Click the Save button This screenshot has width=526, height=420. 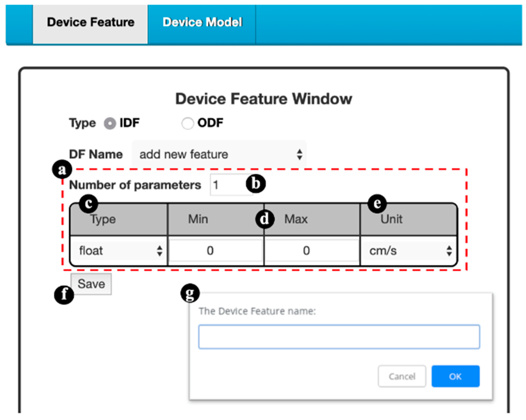pos(91,284)
